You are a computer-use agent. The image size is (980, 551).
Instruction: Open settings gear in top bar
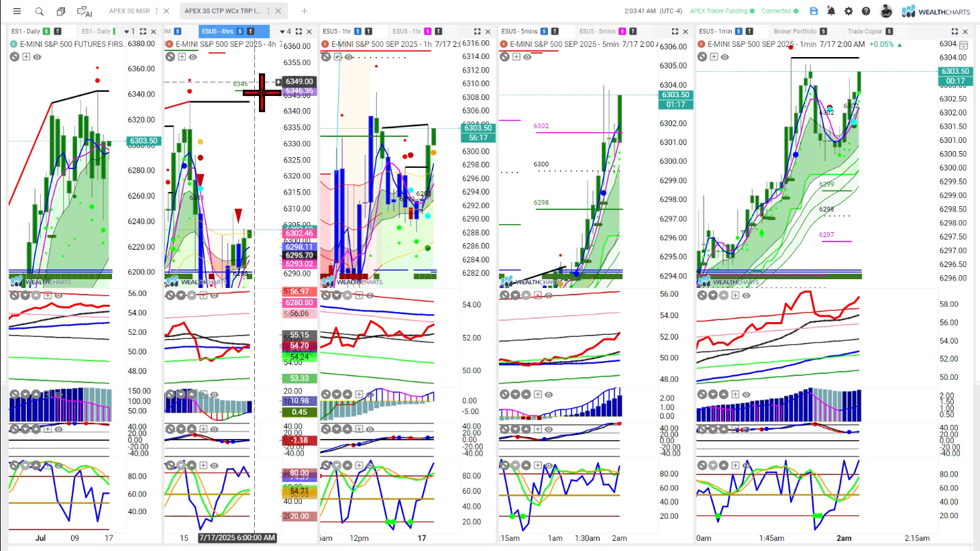[849, 11]
